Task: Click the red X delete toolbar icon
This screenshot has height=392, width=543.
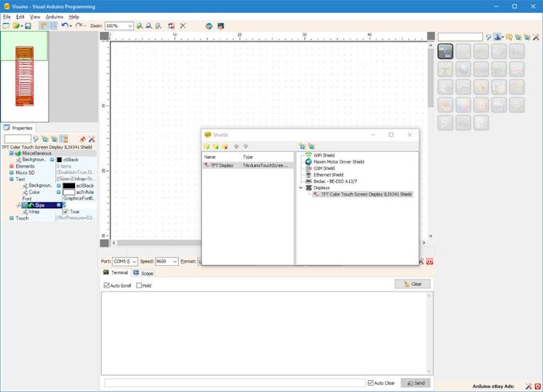Action: coord(183,26)
